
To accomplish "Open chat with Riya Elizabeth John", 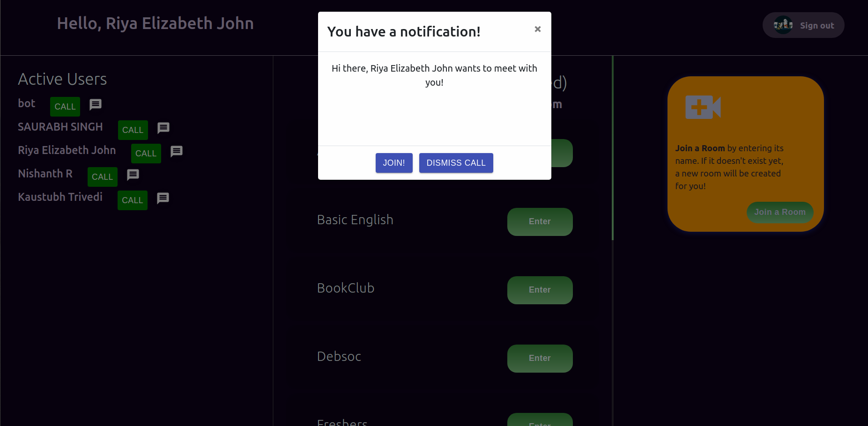I will [177, 151].
